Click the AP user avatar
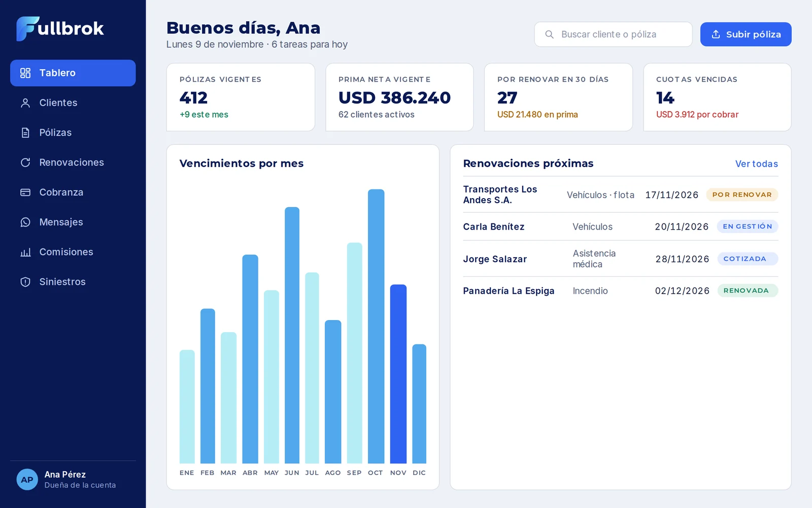Viewport: 812px width, 508px height. point(27,480)
